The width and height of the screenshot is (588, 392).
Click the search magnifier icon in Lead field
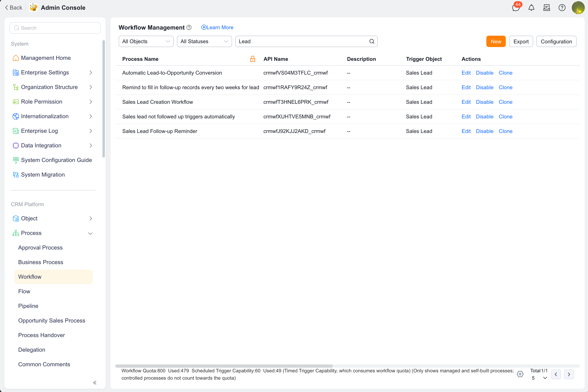pos(372,41)
